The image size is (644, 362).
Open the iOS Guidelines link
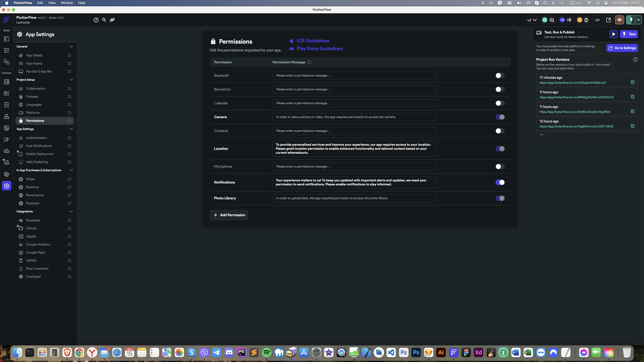(312, 41)
